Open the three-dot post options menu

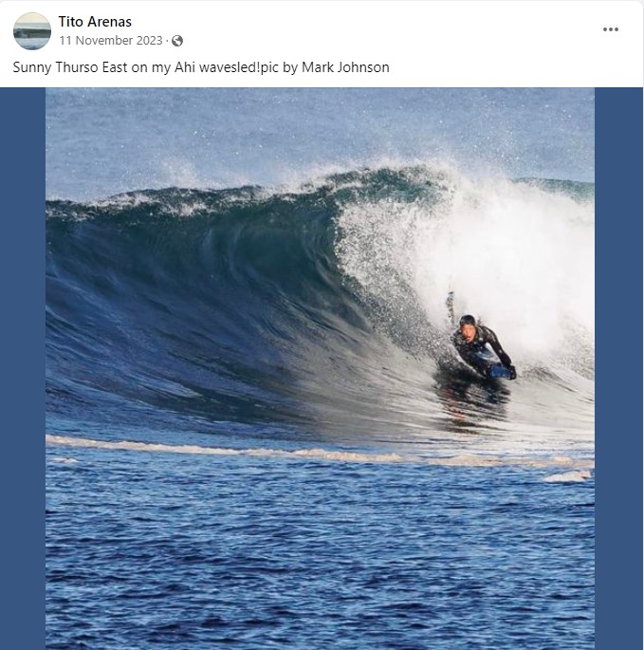point(611,29)
